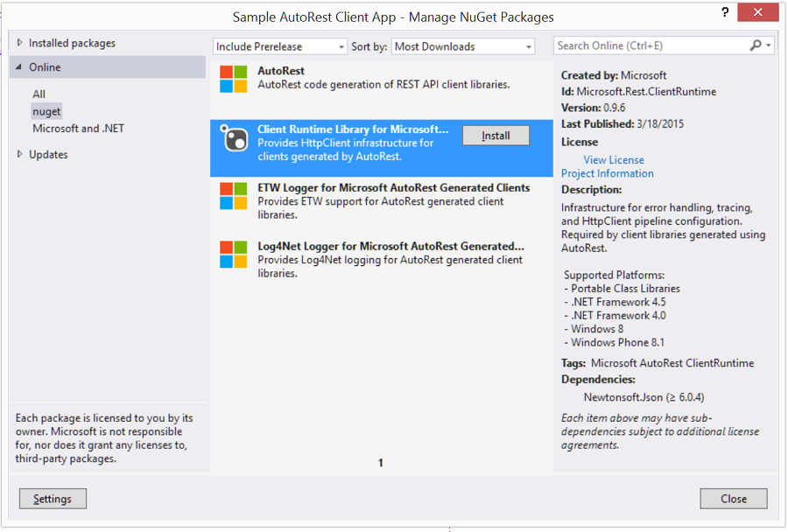Select the nuget source
The height and width of the screenshot is (532, 788).
[x=46, y=111]
